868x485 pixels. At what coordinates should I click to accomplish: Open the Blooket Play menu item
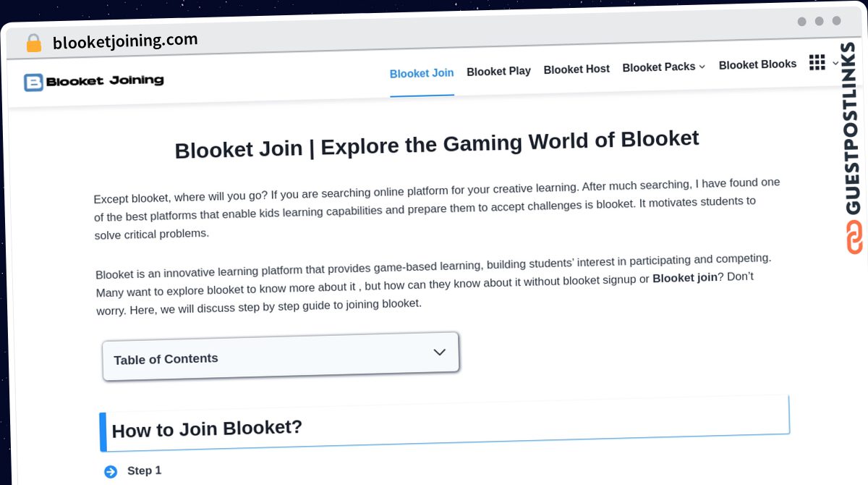pyautogui.click(x=498, y=71)
